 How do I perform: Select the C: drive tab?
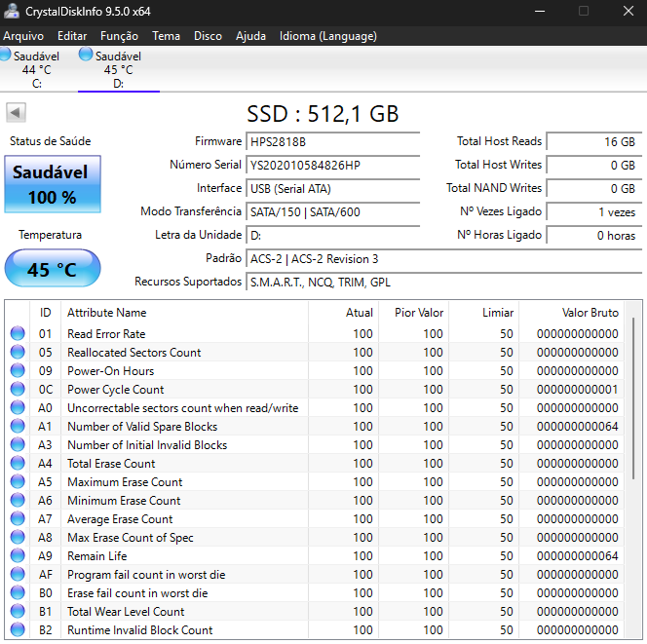[x=37, y=69]
